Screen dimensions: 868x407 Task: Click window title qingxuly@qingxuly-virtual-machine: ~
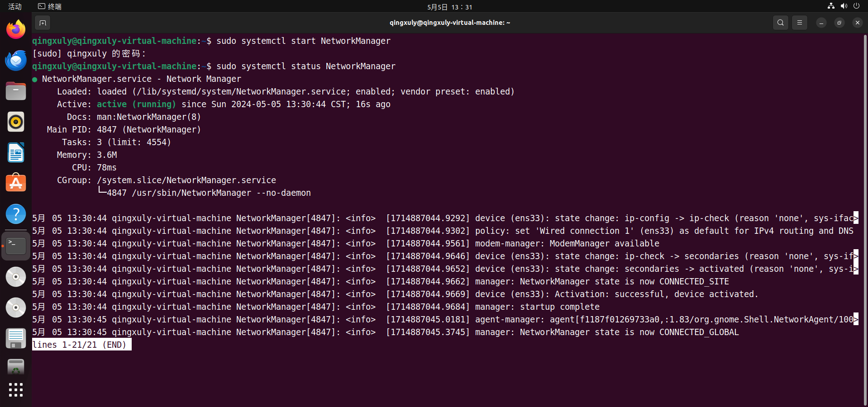click(450, 23)
